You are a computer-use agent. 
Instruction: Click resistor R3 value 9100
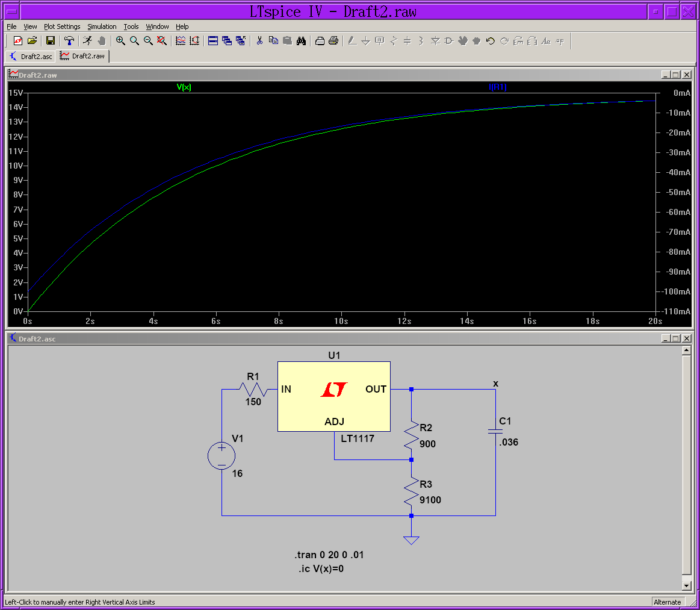(x=430, y=500)
